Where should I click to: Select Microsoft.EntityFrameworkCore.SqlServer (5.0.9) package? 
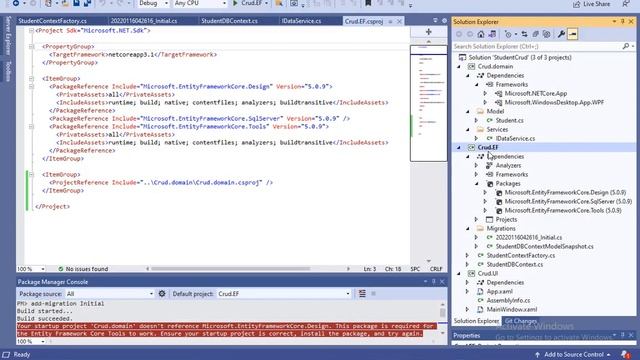[568, 202]
